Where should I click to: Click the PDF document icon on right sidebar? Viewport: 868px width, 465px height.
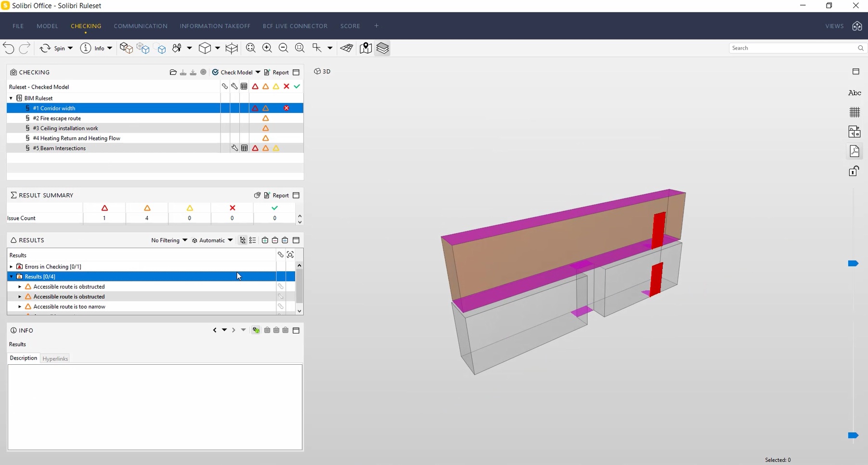pyautogui.click(x=855, y=151)
